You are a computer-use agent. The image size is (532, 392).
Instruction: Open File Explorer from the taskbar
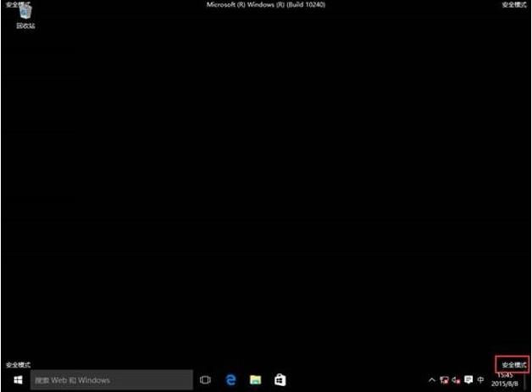click(255, 381)
